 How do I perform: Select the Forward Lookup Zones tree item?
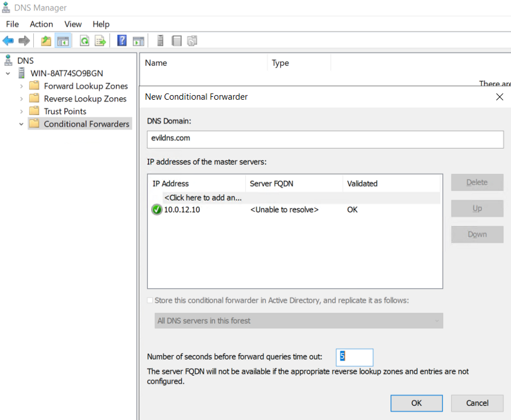[86, 86]
